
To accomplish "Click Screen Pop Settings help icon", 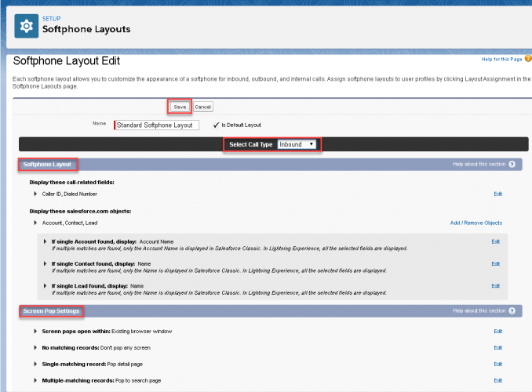I will pos(512,311).
